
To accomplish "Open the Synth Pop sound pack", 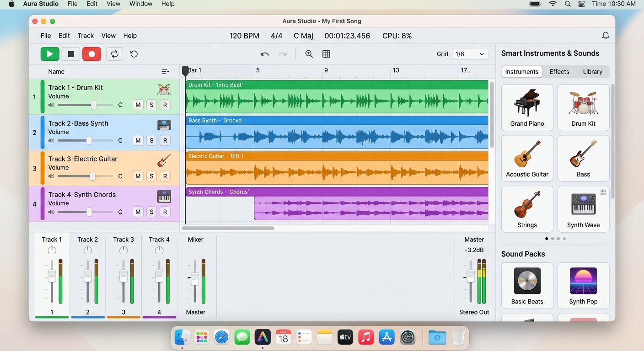I will 583,286.
